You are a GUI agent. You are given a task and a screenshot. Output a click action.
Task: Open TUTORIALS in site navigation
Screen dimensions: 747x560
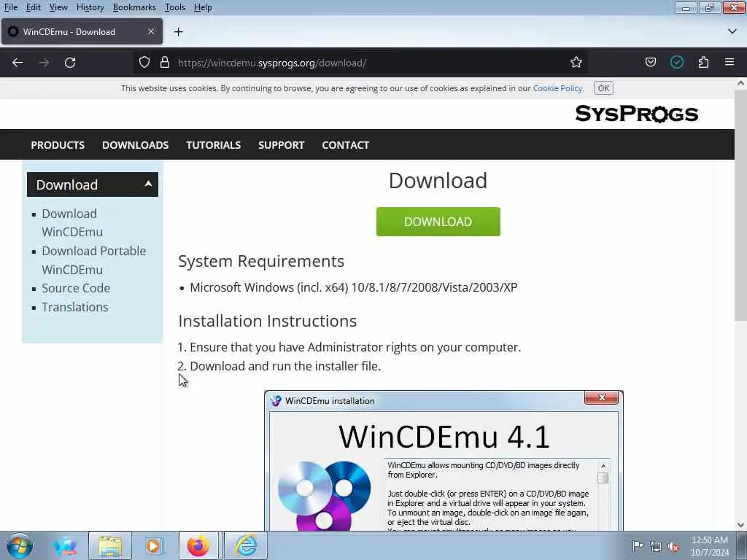coord(214,145)
